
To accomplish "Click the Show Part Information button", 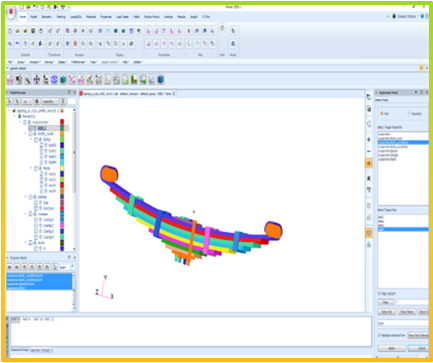I will 418,335.
